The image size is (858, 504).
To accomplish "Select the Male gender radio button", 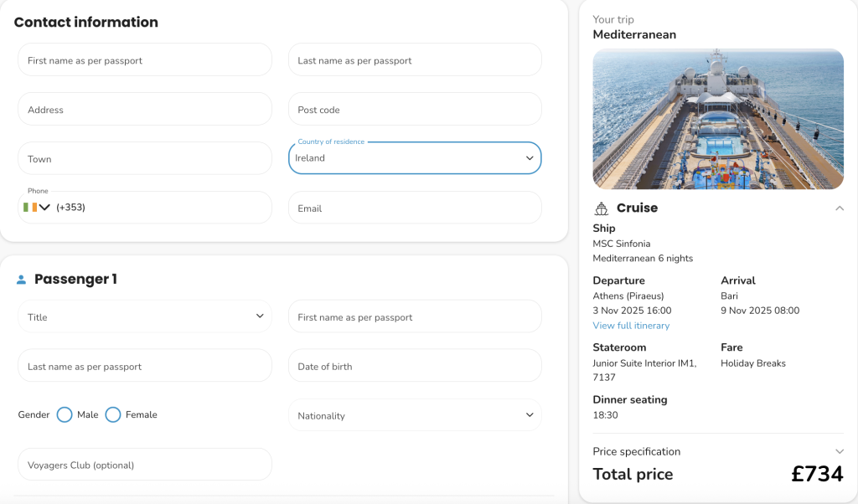I will (x=65, y=415).
